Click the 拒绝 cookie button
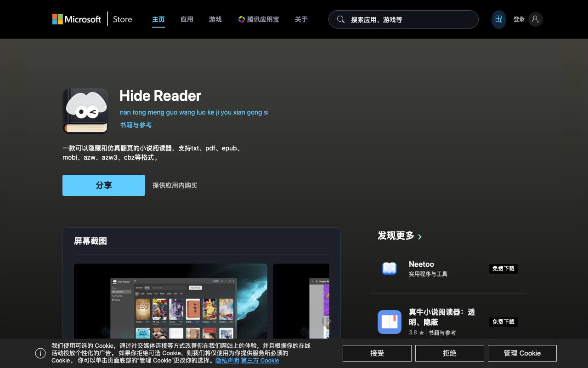Screen dimensions: 588x368 click(450, 353)
